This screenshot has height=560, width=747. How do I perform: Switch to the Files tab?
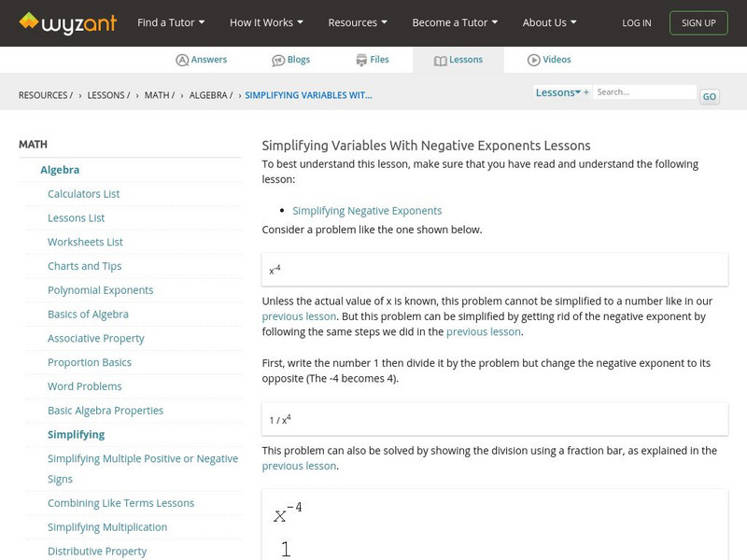pos(373,60)
